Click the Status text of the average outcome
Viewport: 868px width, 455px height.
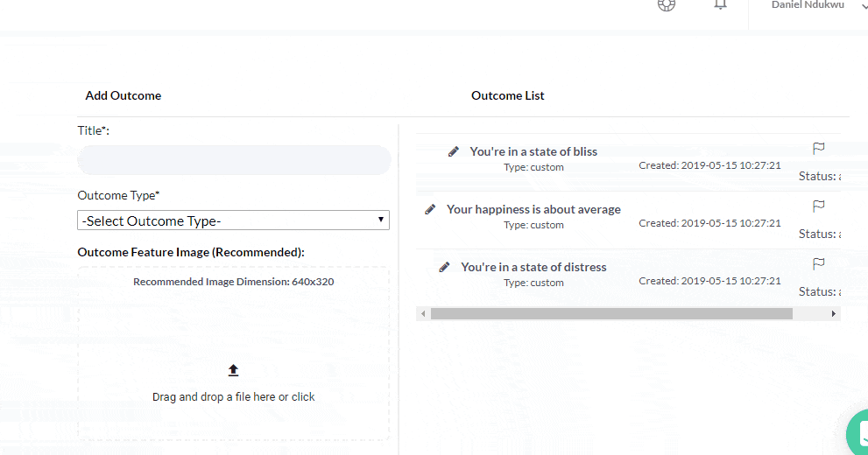click(820, 234)
